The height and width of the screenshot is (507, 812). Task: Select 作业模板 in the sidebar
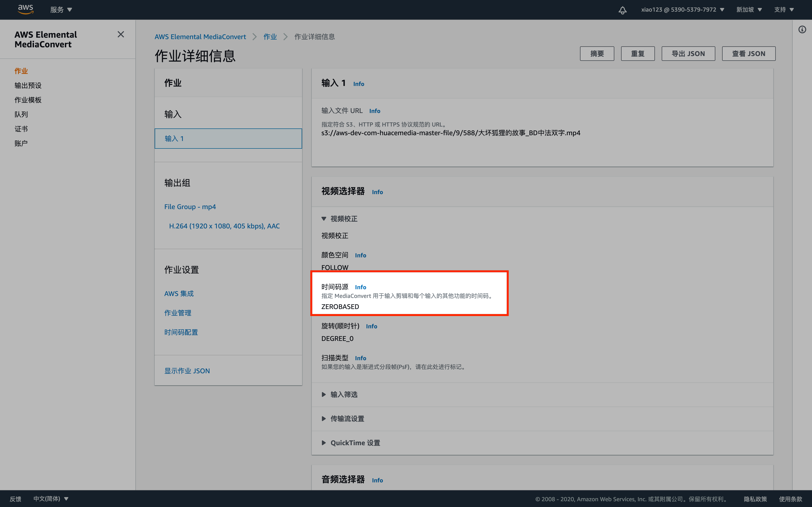coord(28,100)
